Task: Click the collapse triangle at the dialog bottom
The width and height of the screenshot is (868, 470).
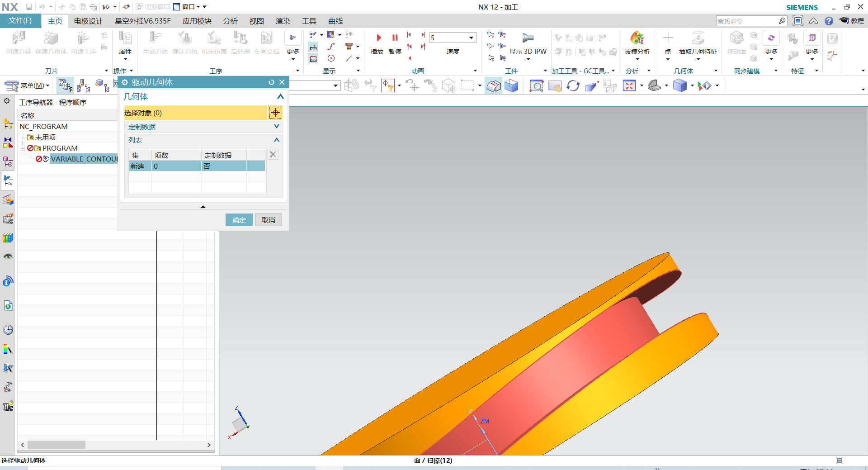Action: 203,207
